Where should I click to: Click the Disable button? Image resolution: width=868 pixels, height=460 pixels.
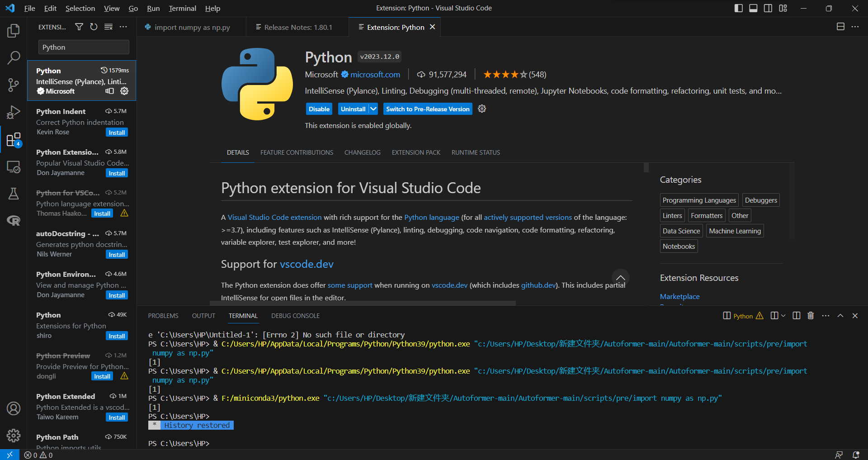pyautogui.click(x=319, y=109)
